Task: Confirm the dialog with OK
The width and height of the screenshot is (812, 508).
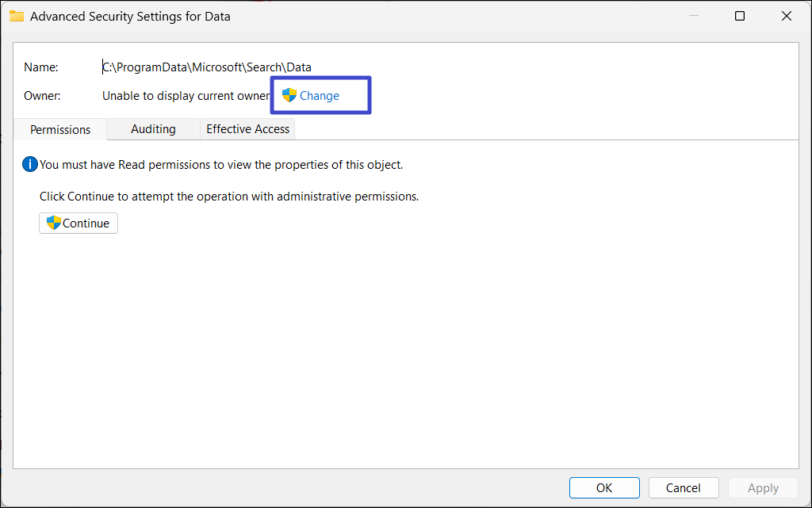Action: [x=604, y=487]
